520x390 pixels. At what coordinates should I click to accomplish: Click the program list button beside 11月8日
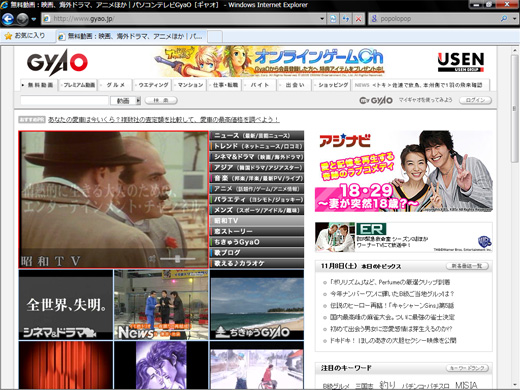tap(467, 266)
